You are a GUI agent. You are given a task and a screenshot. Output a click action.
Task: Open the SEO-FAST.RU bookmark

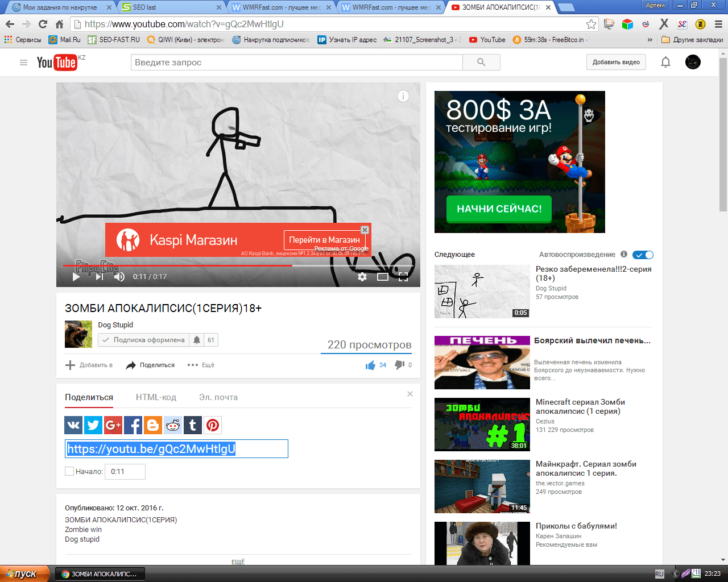[114, 40]
